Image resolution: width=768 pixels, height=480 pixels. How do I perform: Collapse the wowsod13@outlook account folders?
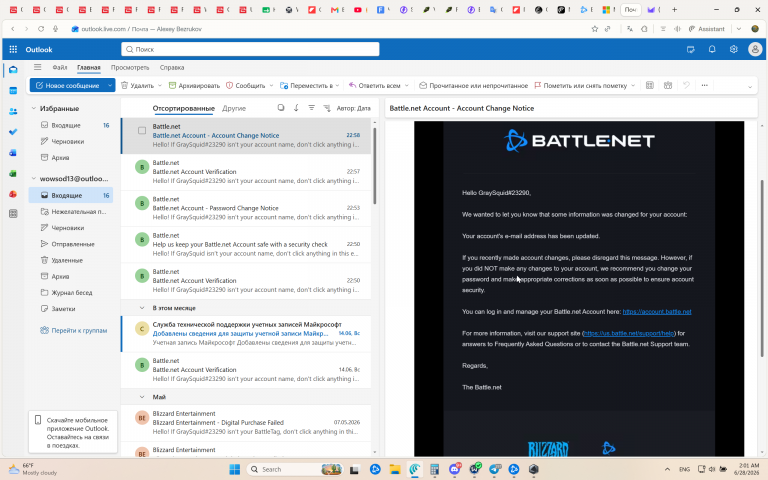click(34, 178)
